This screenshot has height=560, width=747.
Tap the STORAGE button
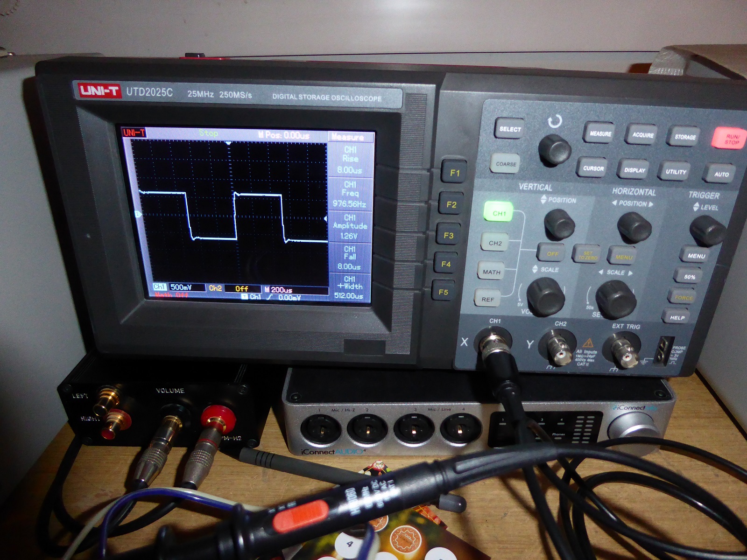coord(684,137)
